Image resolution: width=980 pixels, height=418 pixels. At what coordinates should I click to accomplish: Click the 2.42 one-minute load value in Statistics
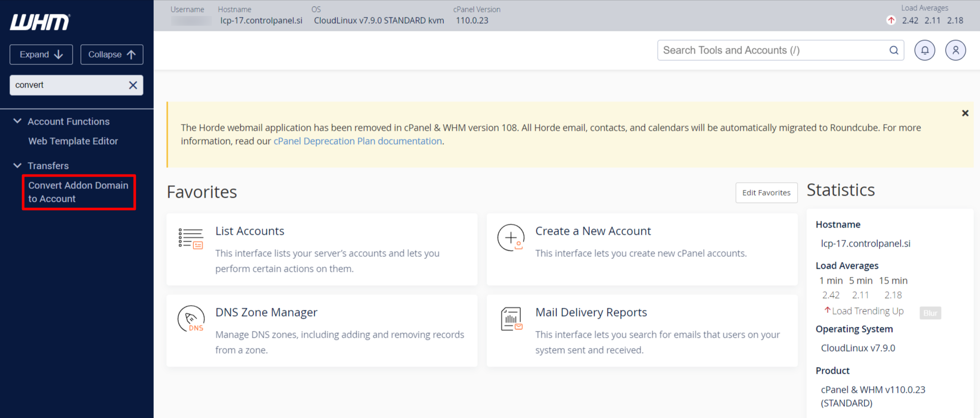point(830,295)
